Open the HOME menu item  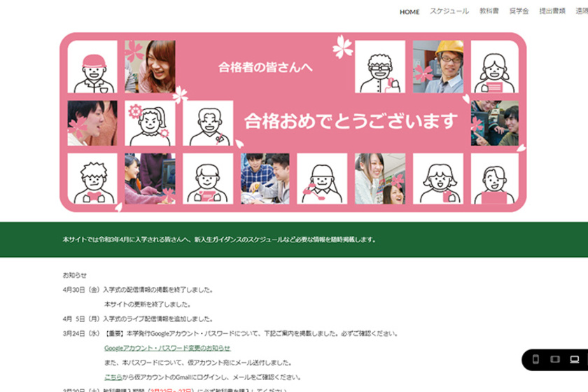(x=409, y=12)
